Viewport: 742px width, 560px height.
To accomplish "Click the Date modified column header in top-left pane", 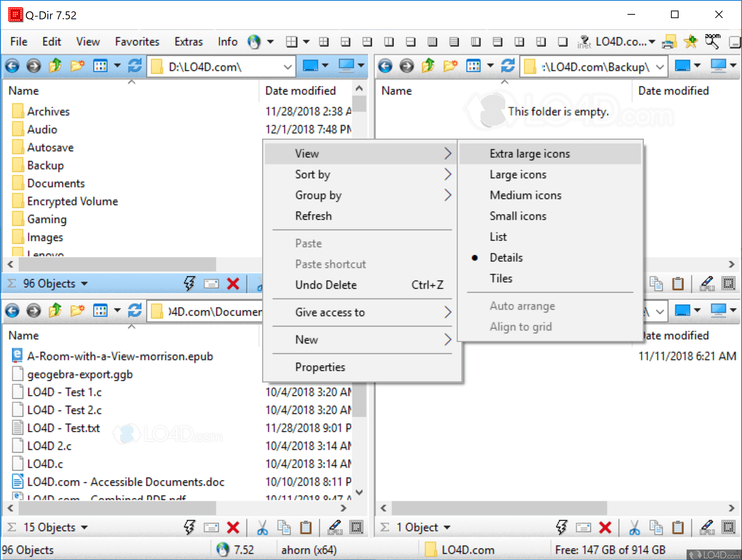I will 300,91.
